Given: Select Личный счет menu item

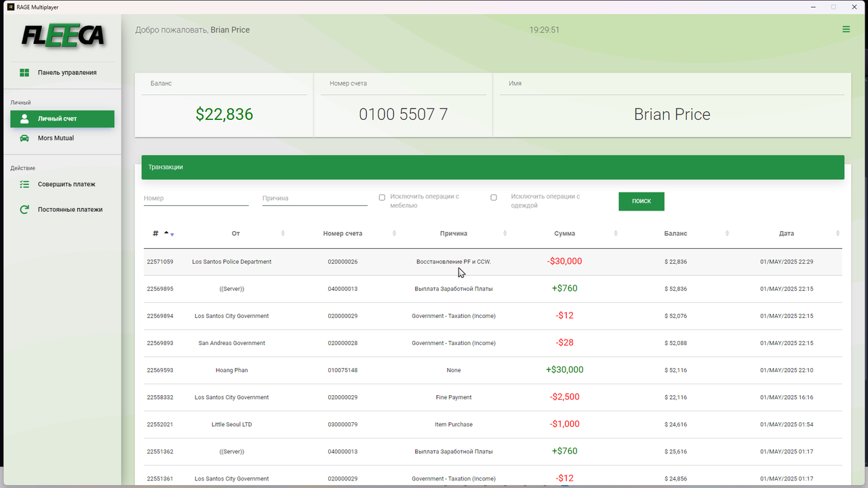Looking at the screenshot, I should pos(62,119).
